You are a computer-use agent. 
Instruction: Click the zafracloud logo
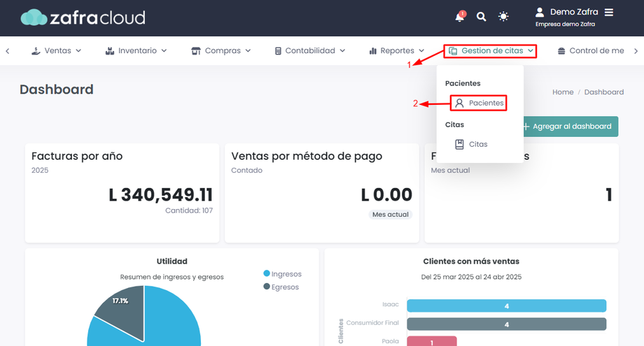coord(83,17)
